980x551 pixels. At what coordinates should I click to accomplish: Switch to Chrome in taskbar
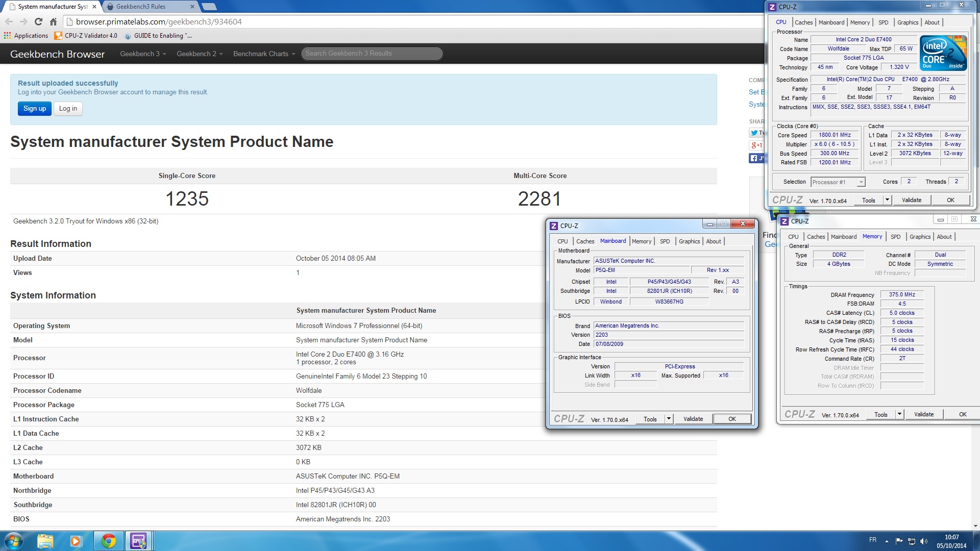point(108,541)
